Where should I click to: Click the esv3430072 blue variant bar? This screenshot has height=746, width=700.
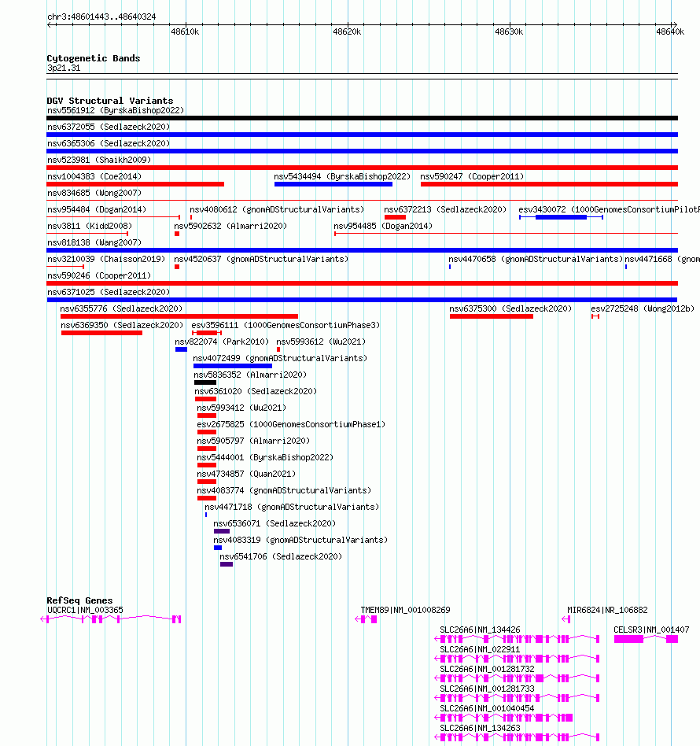tap(561, 217)
